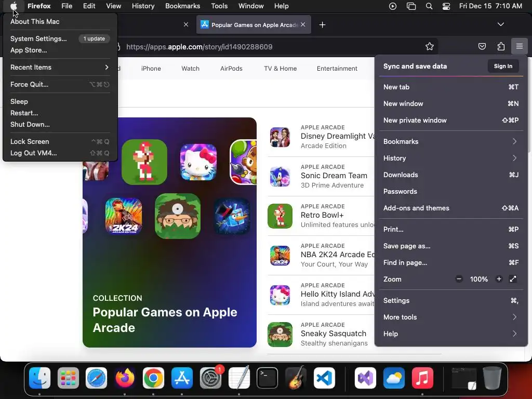Open iPhone link in Apple site navigation
532x399 pixels.
151,69
